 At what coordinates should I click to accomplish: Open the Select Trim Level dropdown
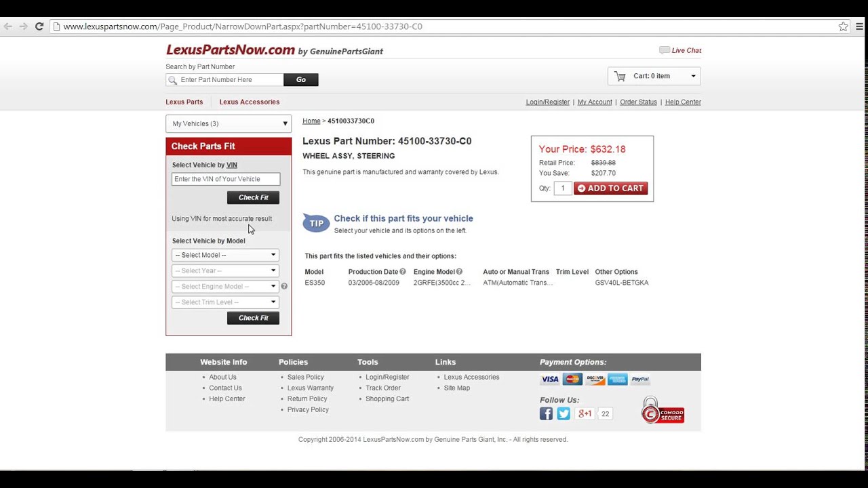[x=226, y=302]
